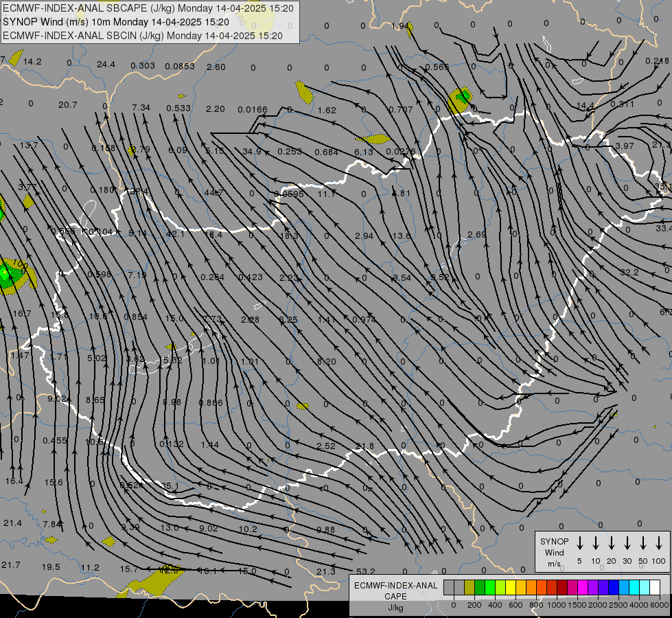Click the map value 8.20
This screenshot has width=672, height=618.
(x=327, y=362)
